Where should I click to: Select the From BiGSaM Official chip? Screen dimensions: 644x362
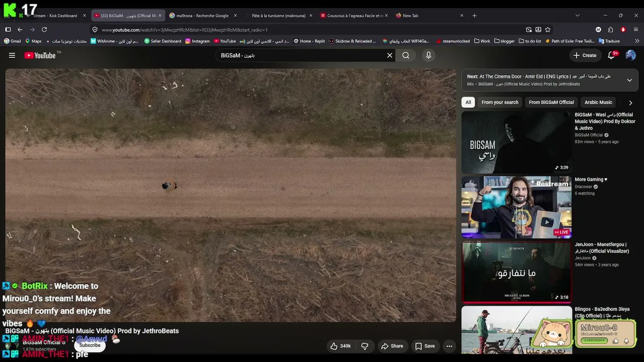click(x=551, y=103)
